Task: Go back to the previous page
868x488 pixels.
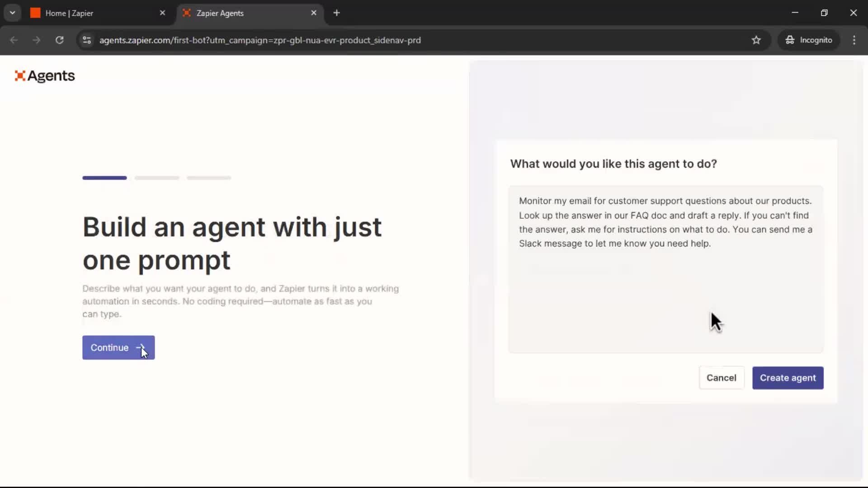Action: [14, 40]
